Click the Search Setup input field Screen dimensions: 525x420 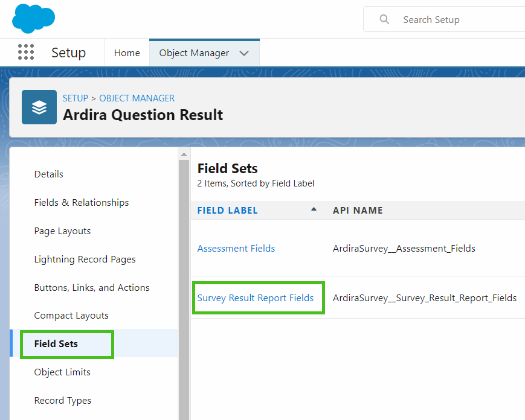coord(431,19)
